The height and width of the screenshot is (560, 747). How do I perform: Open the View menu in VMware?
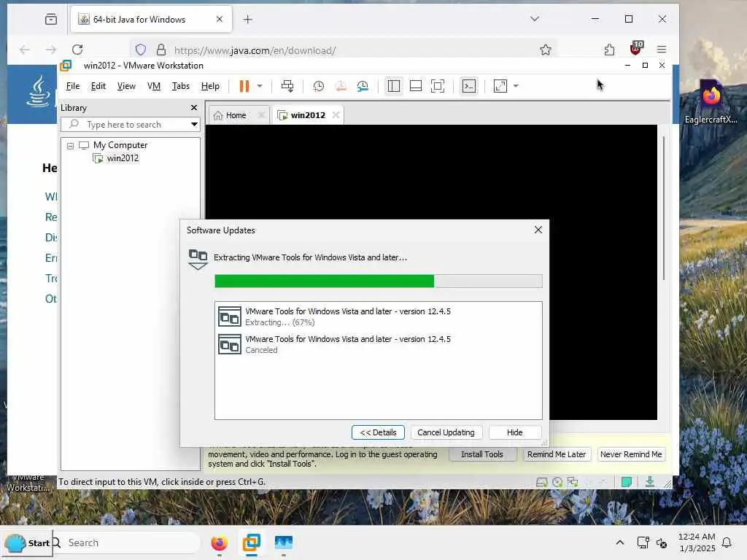tap(126, 86)
